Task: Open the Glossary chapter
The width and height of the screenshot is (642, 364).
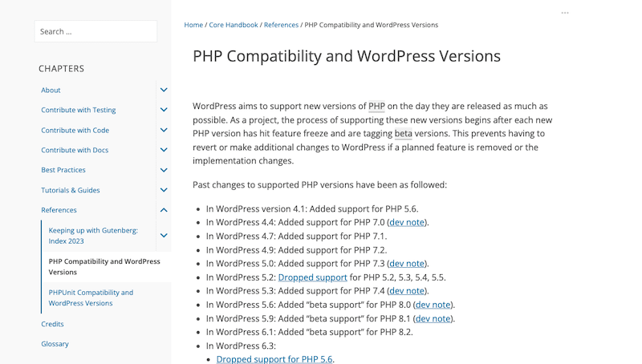Action: (55, 344)
